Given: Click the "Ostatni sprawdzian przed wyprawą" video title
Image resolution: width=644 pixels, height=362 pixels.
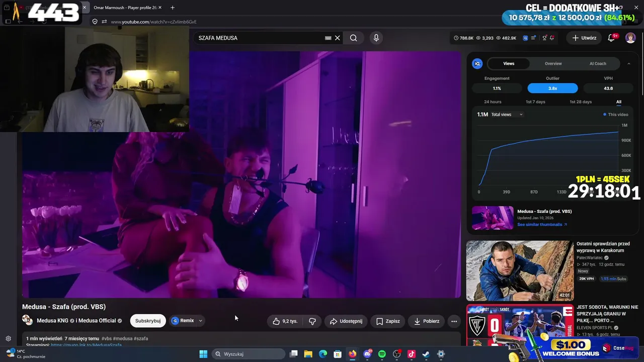Looking at the screenshot, I should click(x=603, y=247).
